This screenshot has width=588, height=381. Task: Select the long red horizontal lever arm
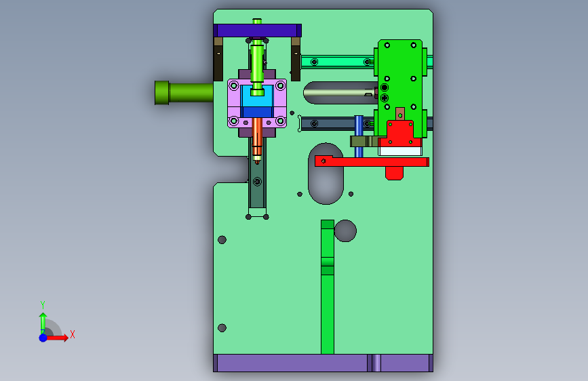(371, 162)
